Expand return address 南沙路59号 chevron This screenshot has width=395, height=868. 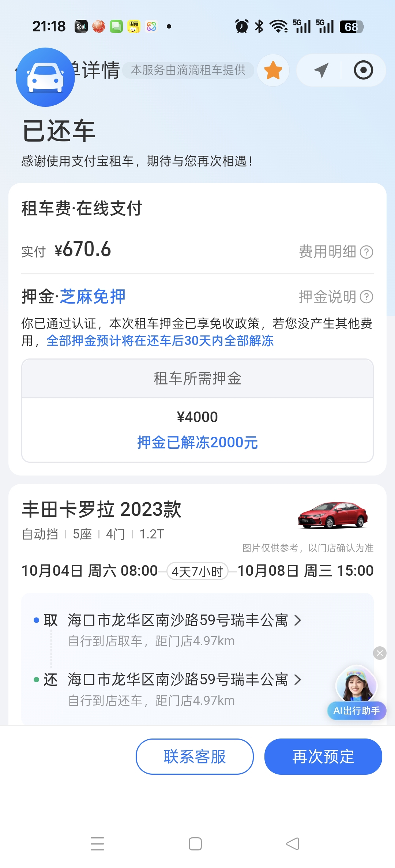coord(298,680)
